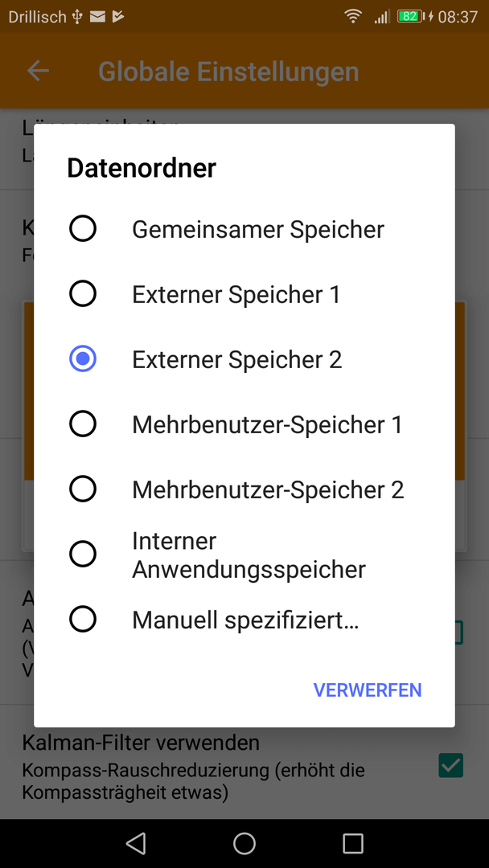Tap the Android home circle button

pos(244,843)
